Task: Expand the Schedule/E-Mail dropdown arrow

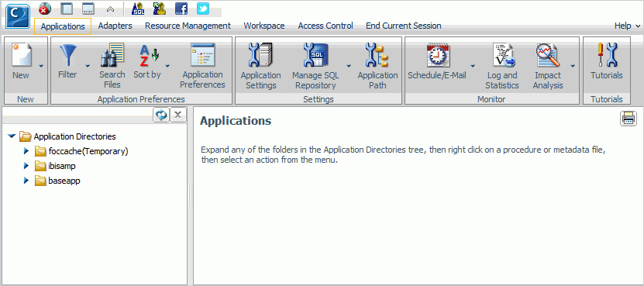Action: [x=473, y=65]
